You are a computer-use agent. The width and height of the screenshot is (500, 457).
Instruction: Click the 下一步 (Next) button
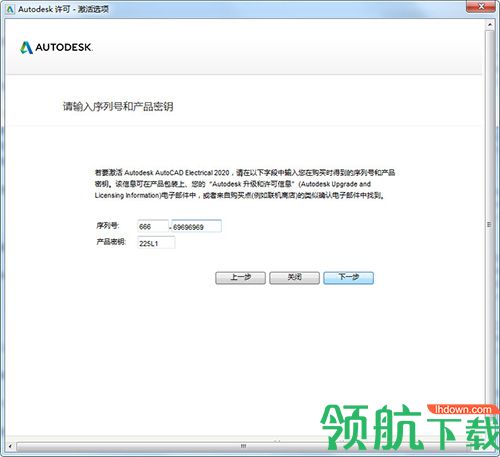pyautogui.click(x=348, y=278)
